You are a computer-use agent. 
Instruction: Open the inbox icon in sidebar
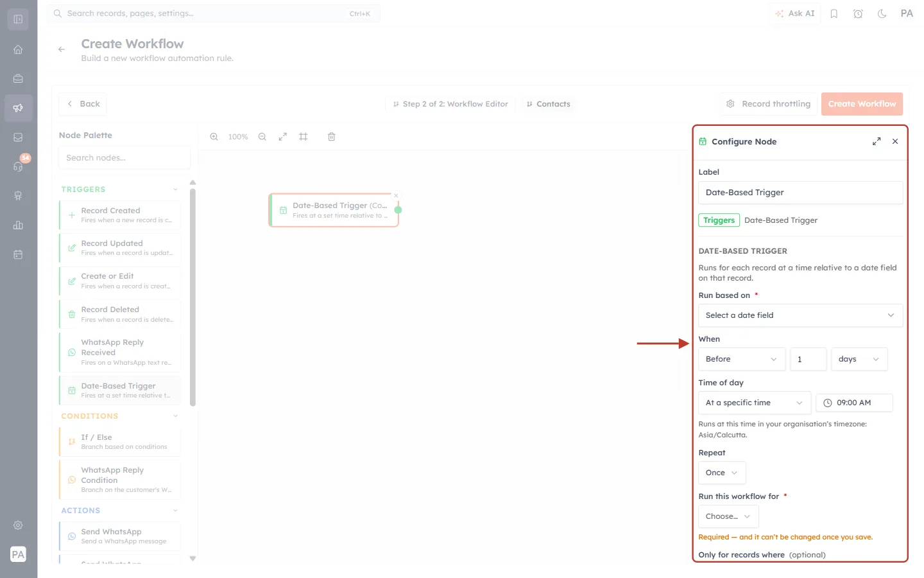pyautogui.click(x=18, y=137)
